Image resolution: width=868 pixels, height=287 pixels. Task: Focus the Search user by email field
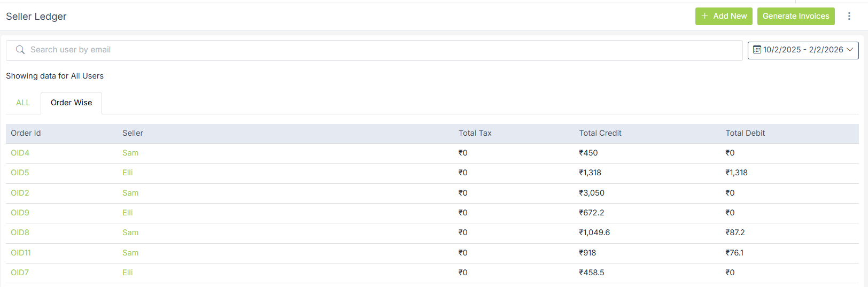(x=374, y=50)
